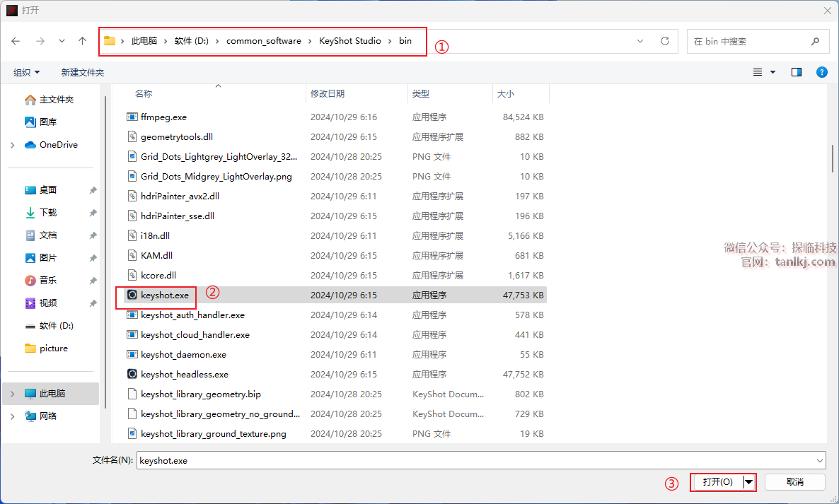The height and width of the screenshot is (504, 839).
Task: Sort by the 修改日期 column header
Action: (328, 93)
